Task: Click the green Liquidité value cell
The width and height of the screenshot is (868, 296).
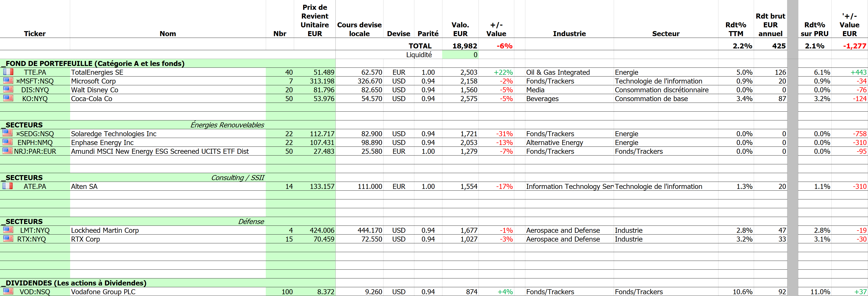Action: (460, 54)
